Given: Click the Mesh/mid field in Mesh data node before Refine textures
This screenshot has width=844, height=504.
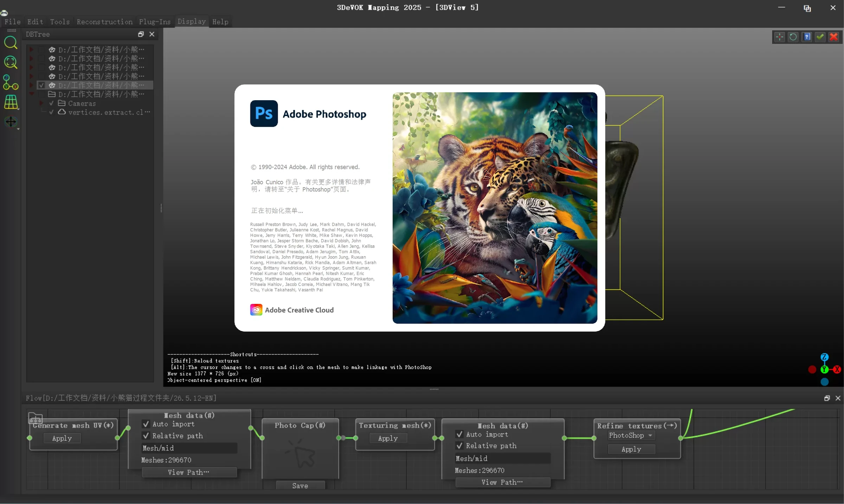Looking at the screenshot, I should pos(502,459).
